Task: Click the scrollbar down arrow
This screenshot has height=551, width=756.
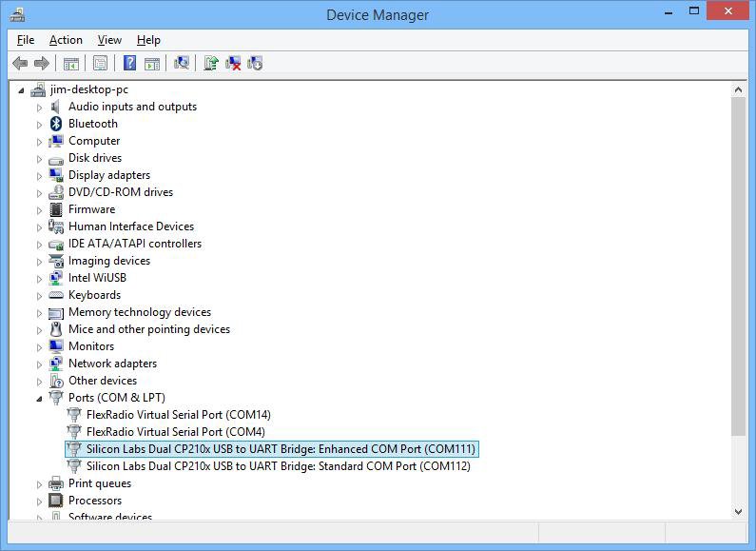Action: 738,512
